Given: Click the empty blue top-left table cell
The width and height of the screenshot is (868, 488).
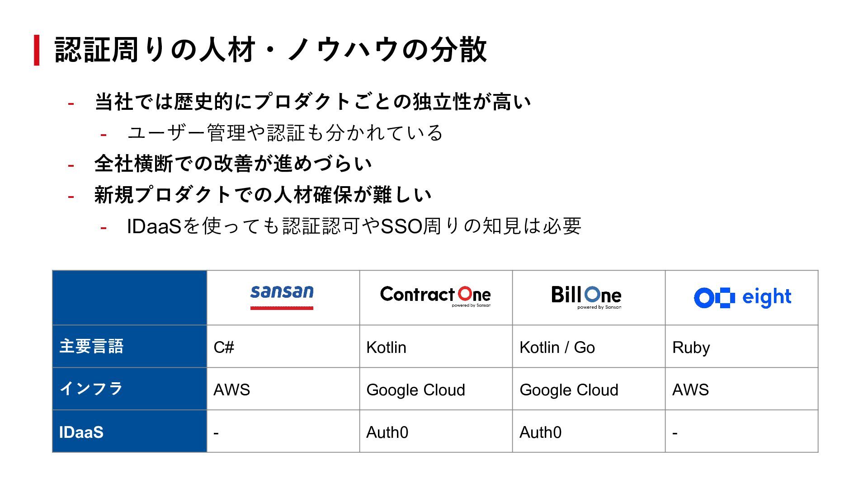Looking at the screenshot, I should click(x=130, y=297).
